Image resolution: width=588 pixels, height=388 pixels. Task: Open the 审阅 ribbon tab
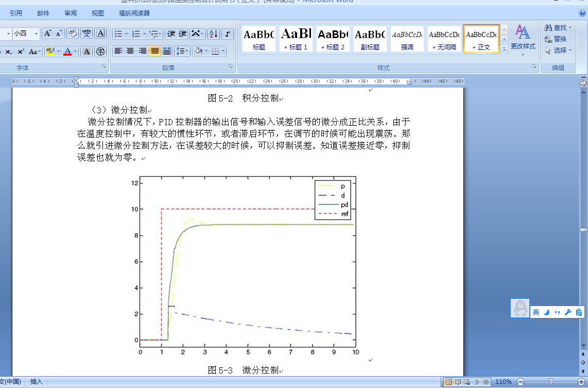[71, 13]
